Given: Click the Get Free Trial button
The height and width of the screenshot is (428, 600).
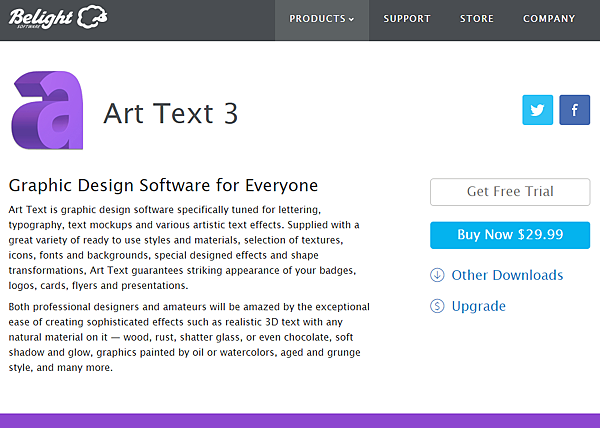Looking at the screenshot, I should [510, 192].
